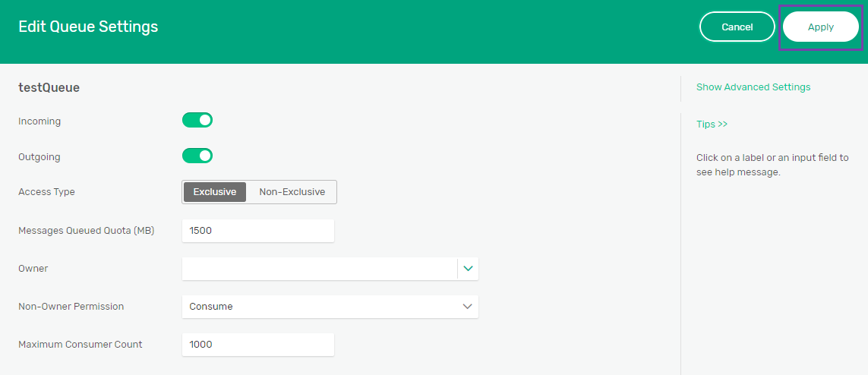Collapse the Tips panel

pos(712,124)
